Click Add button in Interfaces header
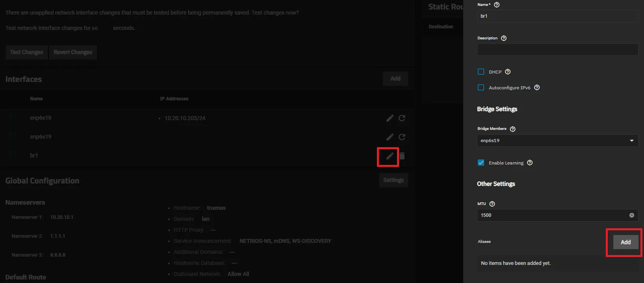Viewport: 644px width, 283px height. point(395,79)
